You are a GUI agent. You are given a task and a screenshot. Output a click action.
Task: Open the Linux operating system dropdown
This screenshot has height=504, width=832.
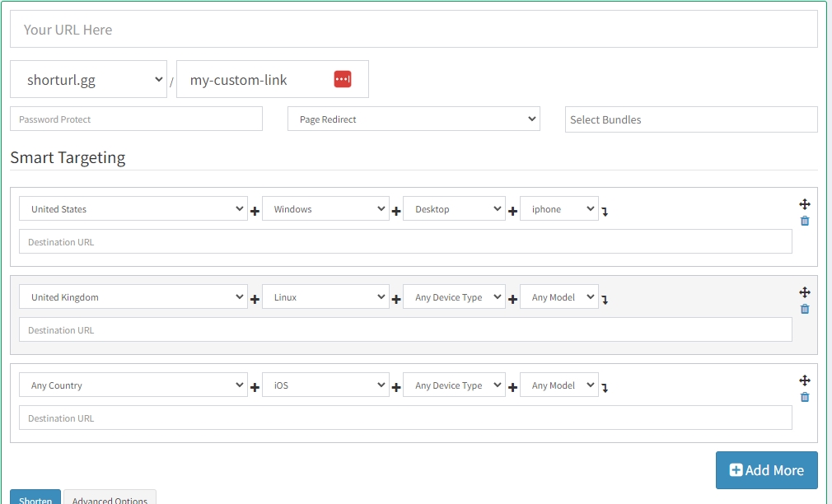(x=325, y=296)
